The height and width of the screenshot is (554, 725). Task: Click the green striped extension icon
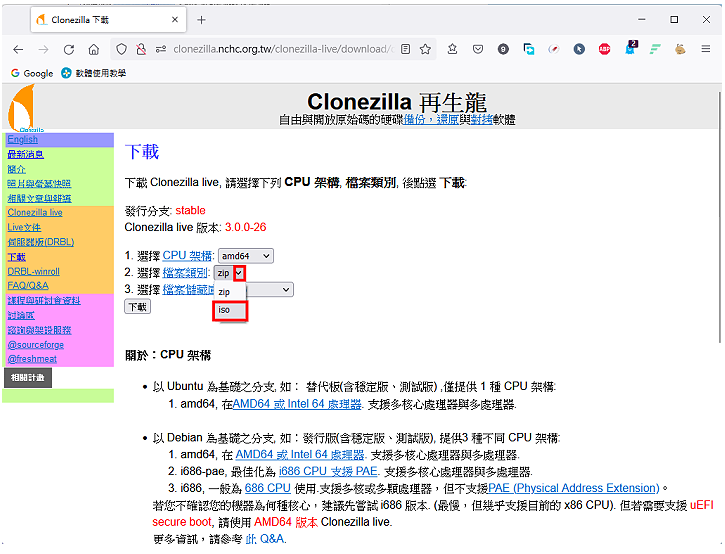pyautogui.click(x=655, y=49)
